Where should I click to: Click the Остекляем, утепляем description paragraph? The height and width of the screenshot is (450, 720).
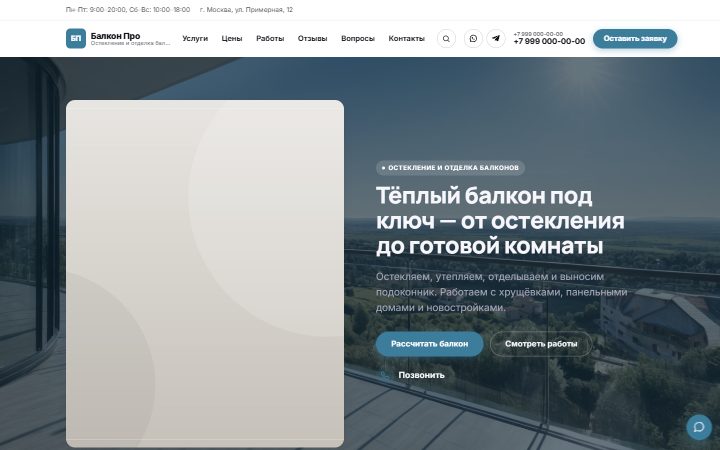(501, 292)
